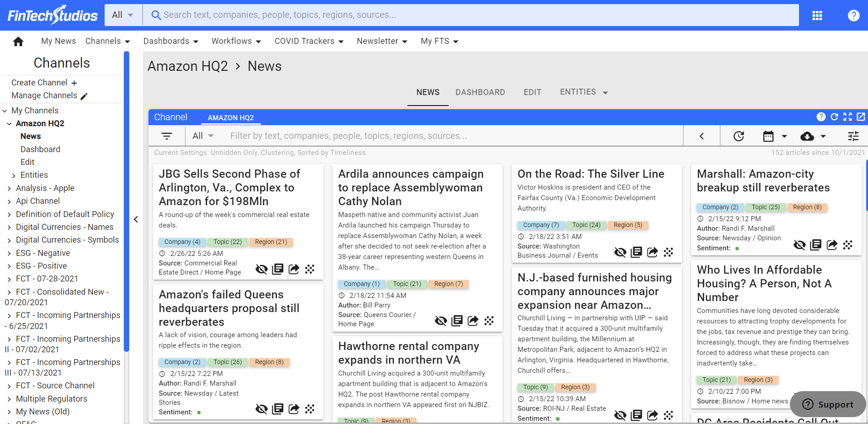Screen dimensions: 868x424
Task: Open the All dropdown in top search bar
Action: [123, 15]
